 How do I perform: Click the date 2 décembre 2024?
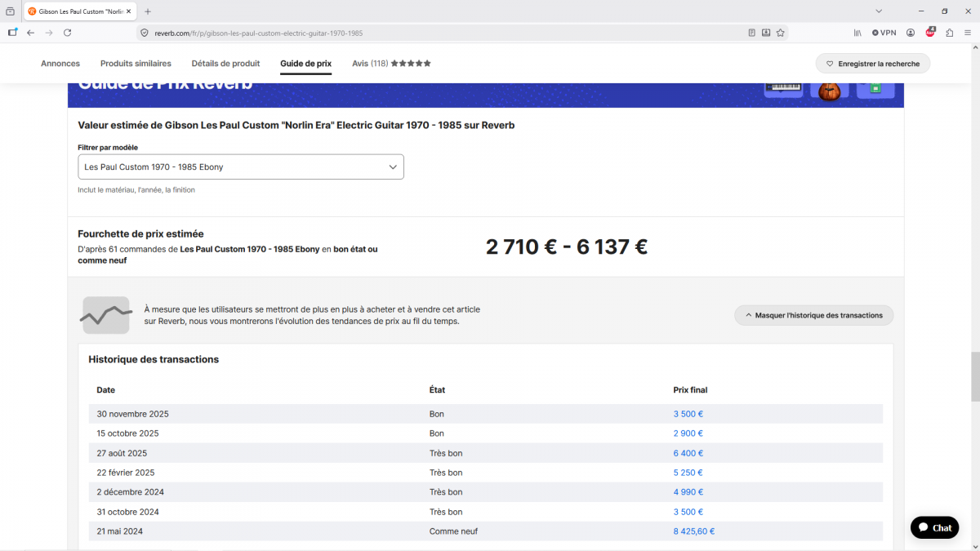point(130,492)
